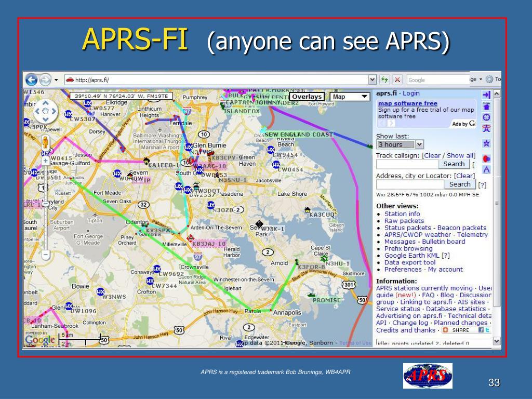Show the next ad with the right arrow
Image resolution: width=532 pixels, height=399 pixels.
tap(391, 123)
